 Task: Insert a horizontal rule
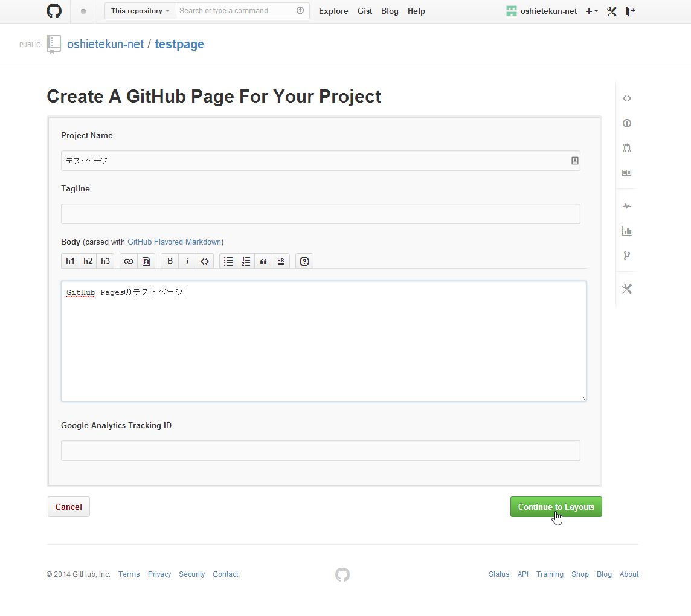click(x=281, y=261)
